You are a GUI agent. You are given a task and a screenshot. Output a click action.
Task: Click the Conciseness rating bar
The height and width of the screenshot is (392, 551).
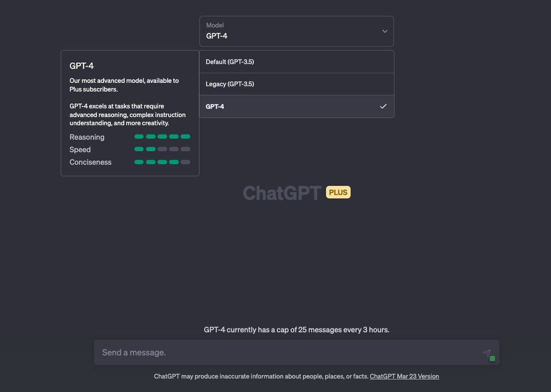[x=162, y=162]
